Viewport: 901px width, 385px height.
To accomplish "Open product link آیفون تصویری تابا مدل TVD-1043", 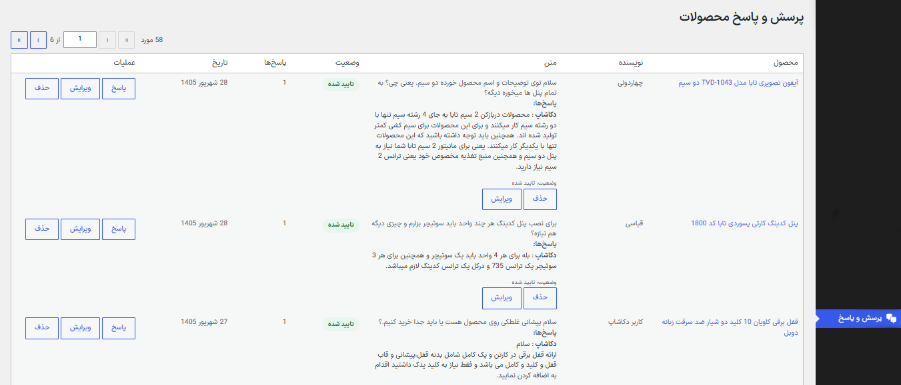I will tap(739, 83).
